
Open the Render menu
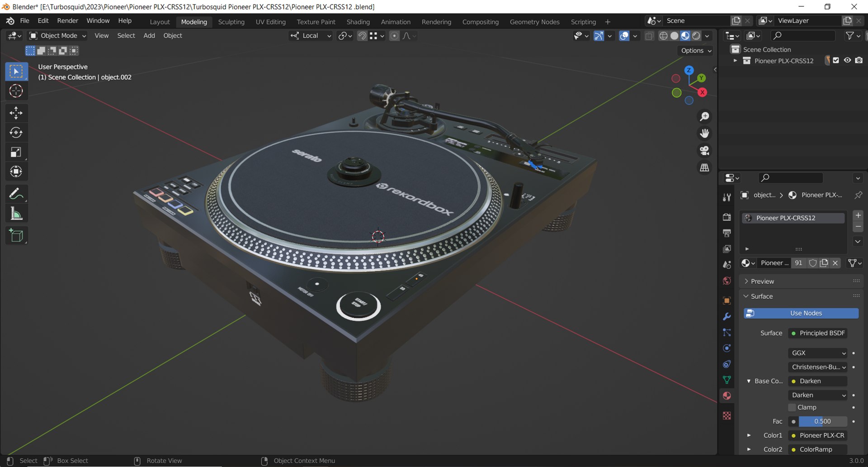tap(67, 21)
